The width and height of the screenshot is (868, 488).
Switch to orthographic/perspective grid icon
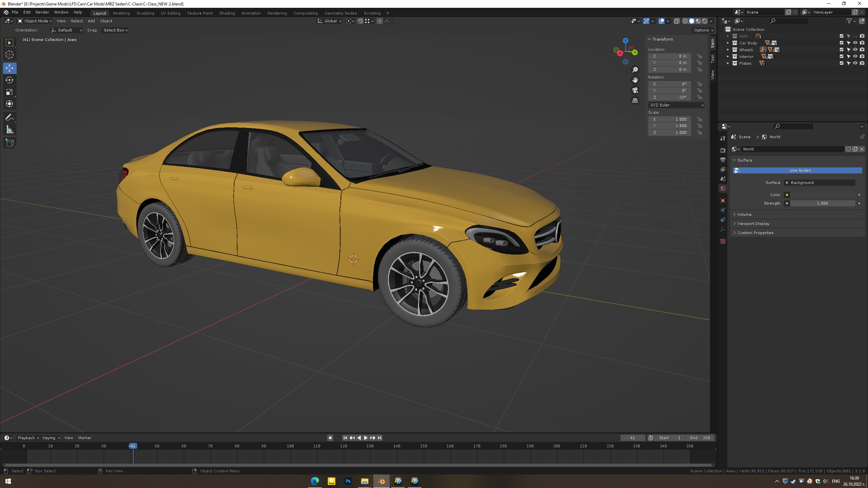(x=635, y=101)
